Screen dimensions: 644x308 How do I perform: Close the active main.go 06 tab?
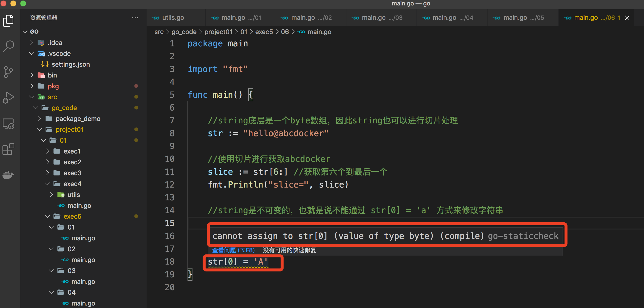point(627,18)
